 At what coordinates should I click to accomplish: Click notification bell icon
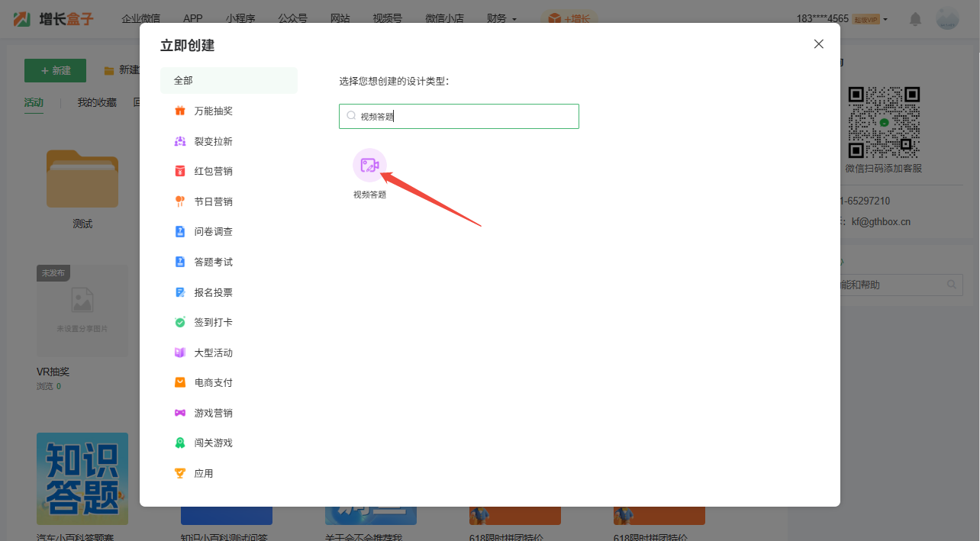pyautogui.click(x=915, y=19)
